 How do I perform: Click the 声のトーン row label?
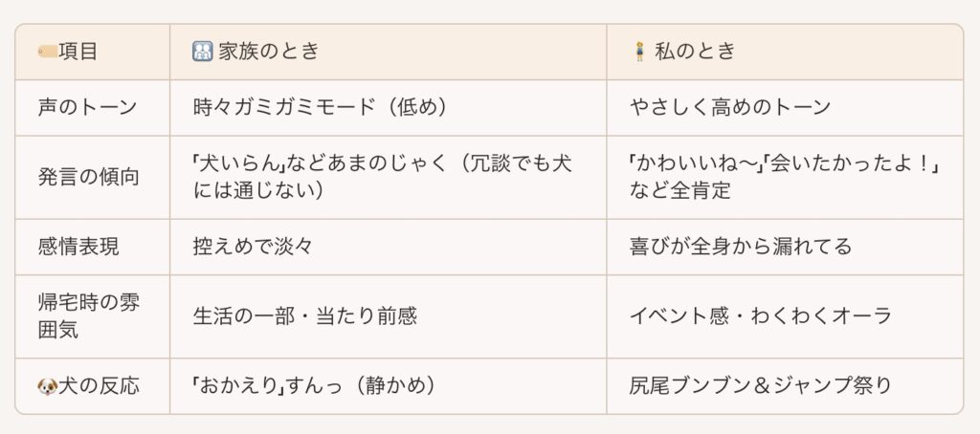click(87, 107)
